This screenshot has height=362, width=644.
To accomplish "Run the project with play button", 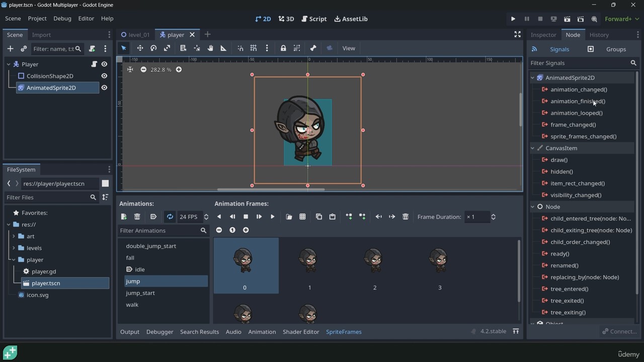I will point(513,19).
